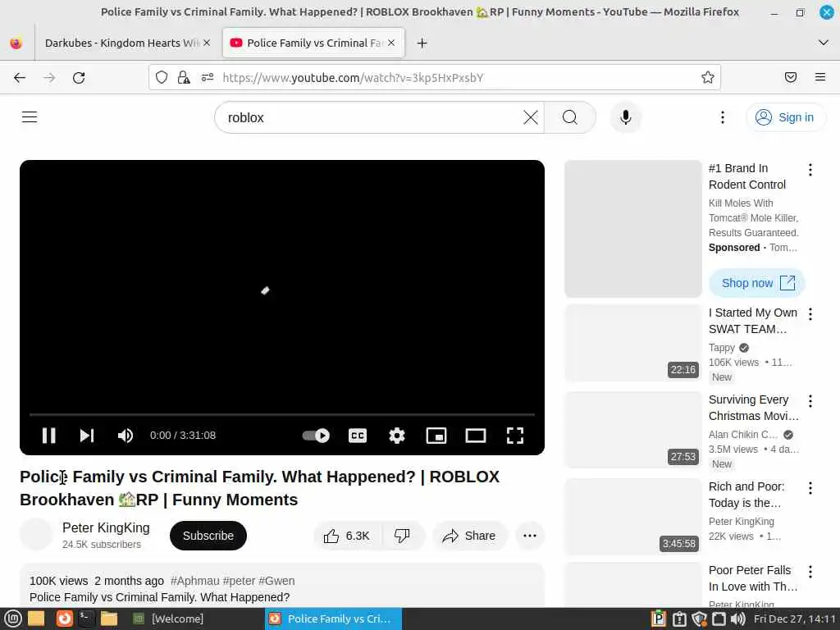Click the #Gwen hashtag
840x630 pixels.
[x=276, y=581]
